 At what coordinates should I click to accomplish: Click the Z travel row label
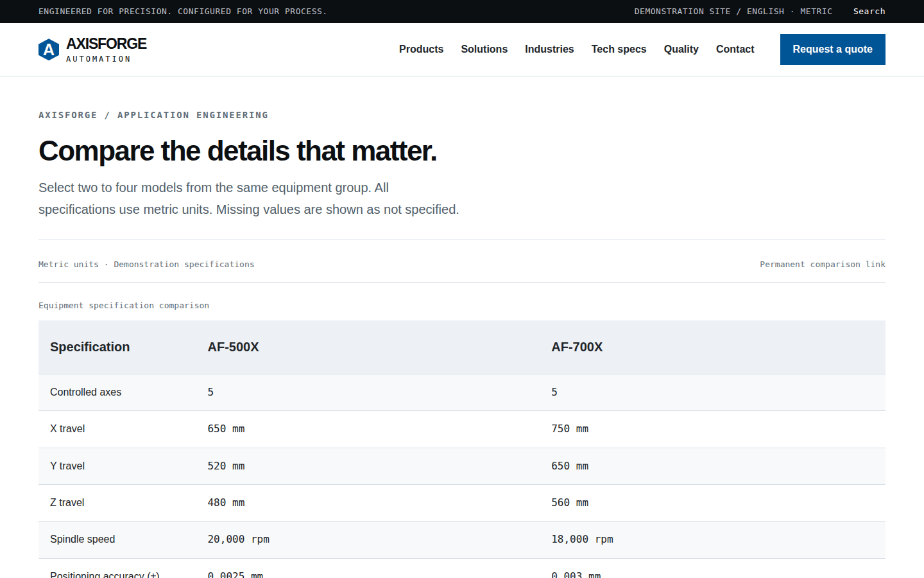click(67, 503)
